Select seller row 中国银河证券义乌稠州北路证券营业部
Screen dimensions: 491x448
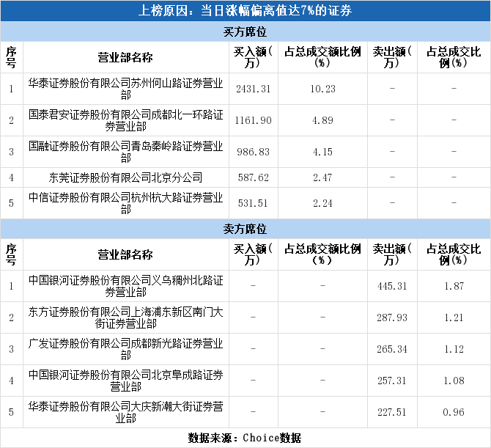(245, 286)
